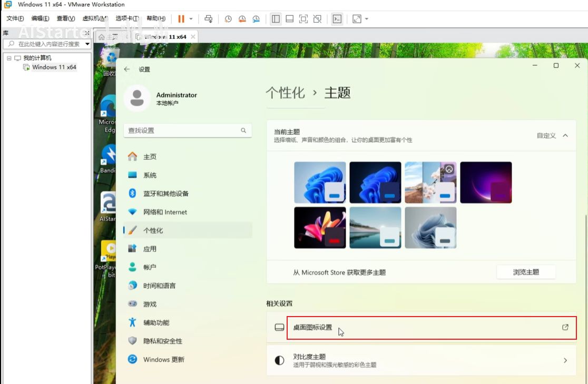Screen dimensions: 588x384
Task: Collapse the 当前主题 section chevron
Action: pos(565,135)
